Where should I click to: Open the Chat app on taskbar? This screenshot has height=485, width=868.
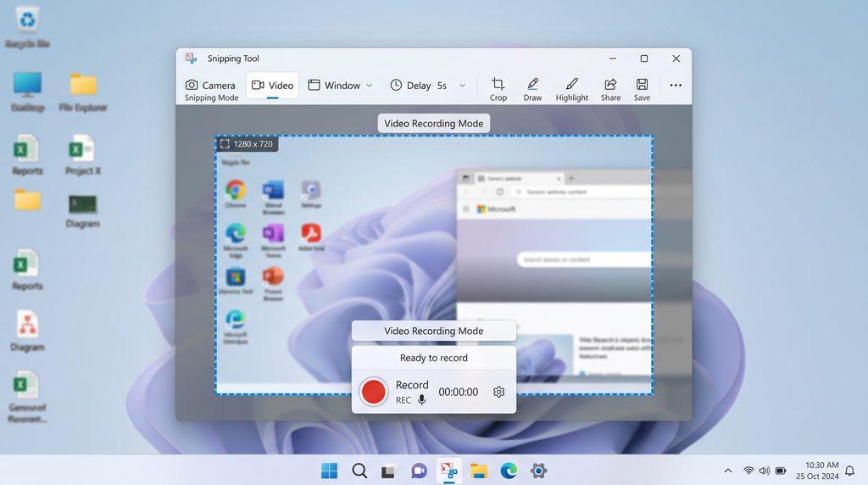coord(419,471)
